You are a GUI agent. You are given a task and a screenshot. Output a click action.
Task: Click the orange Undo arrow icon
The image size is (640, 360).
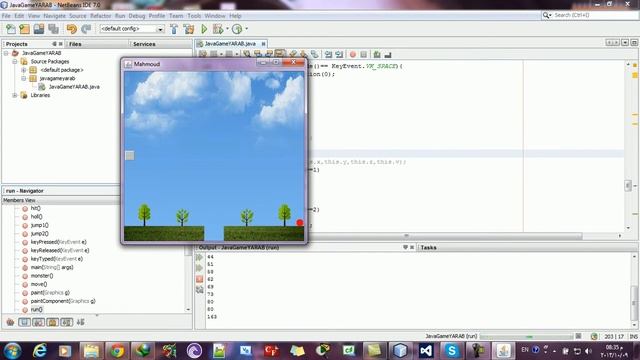coord(71,29)
